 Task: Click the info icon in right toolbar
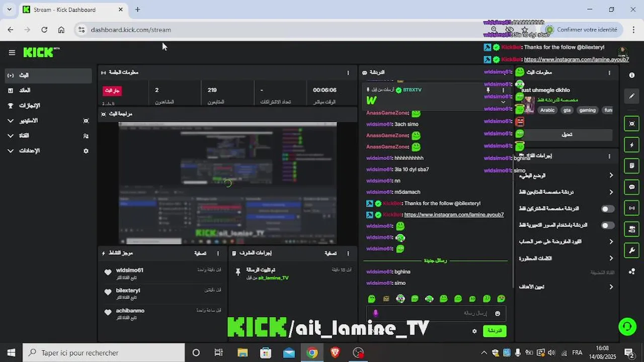click(632, 75)
